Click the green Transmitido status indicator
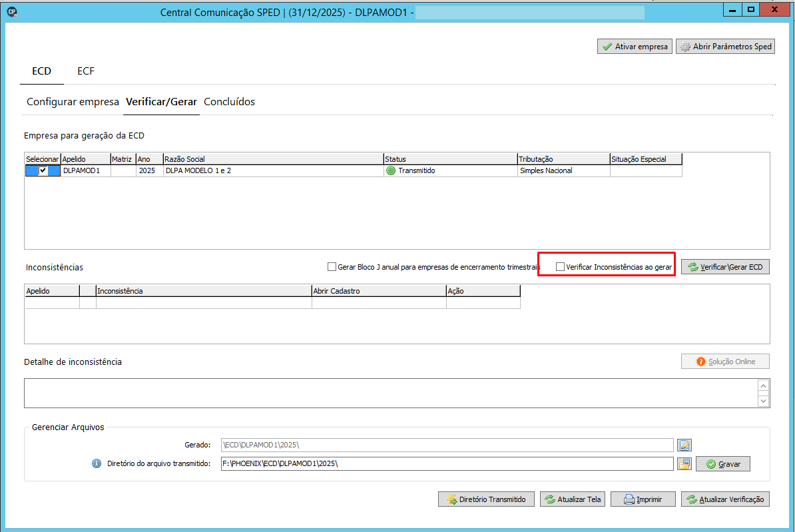Screen dimensions: 795x532 click(x=390, y=171)
